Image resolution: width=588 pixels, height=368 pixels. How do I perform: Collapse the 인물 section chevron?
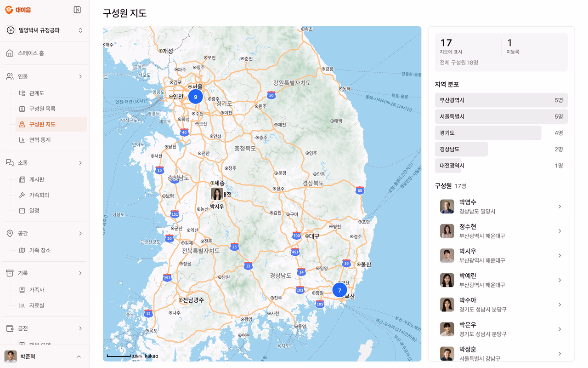(80, 76)
